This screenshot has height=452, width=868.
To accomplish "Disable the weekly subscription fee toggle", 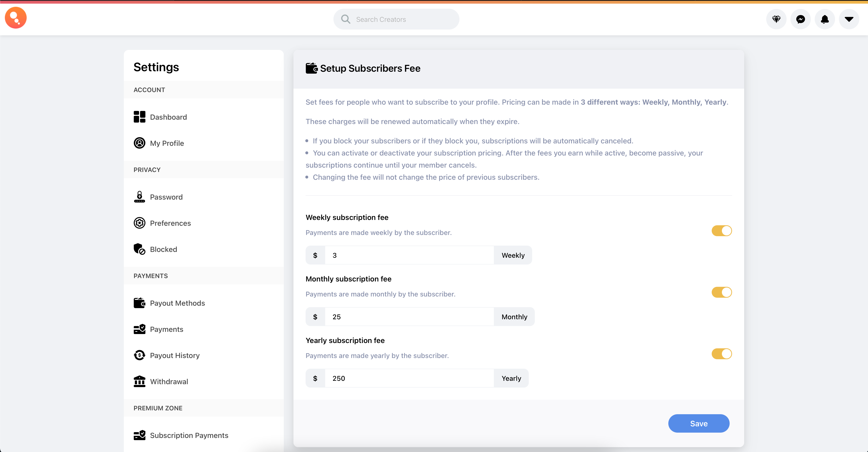I will point(721,231).
